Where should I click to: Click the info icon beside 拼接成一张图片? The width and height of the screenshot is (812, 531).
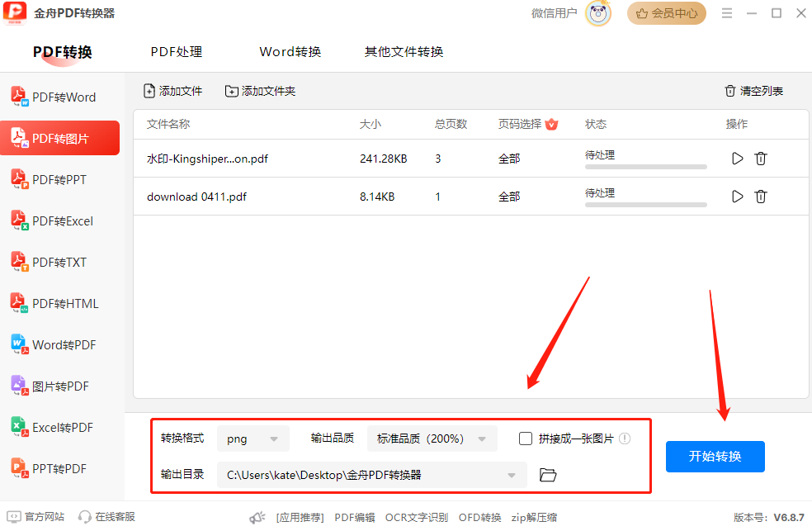coord(625,439)
